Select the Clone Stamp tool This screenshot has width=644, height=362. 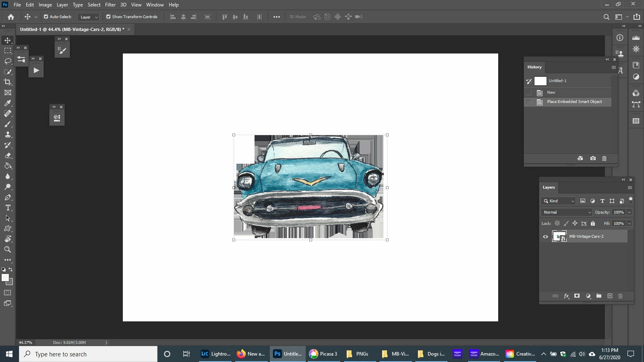(8, 135)
